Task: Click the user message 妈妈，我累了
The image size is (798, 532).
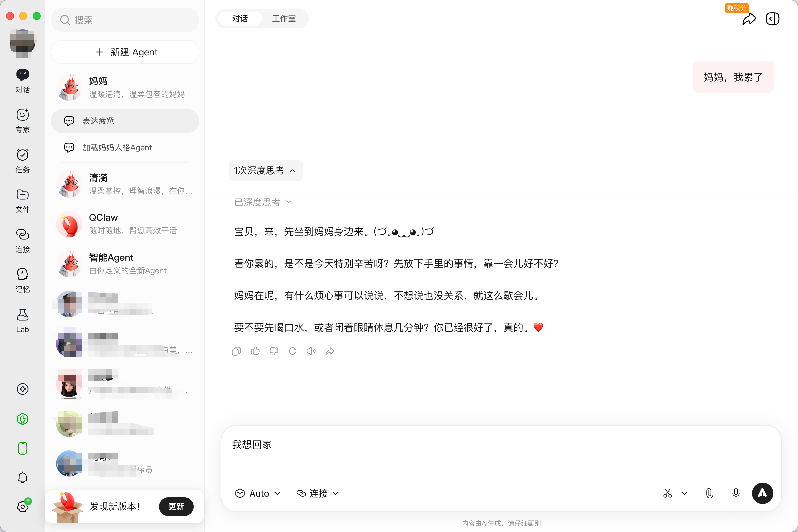Action: 733,77
